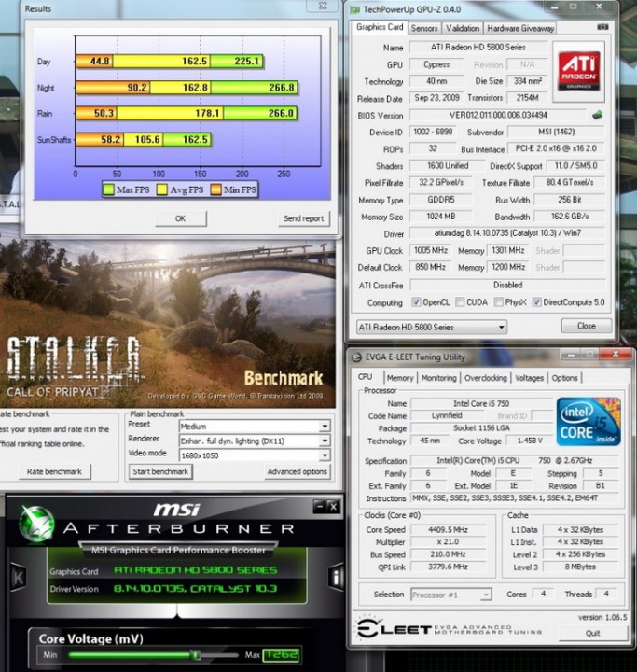Screen dimensions: 637x672
Task: Click the Bus Speed value 210.0 MHz
Action: tap(448, 554)
